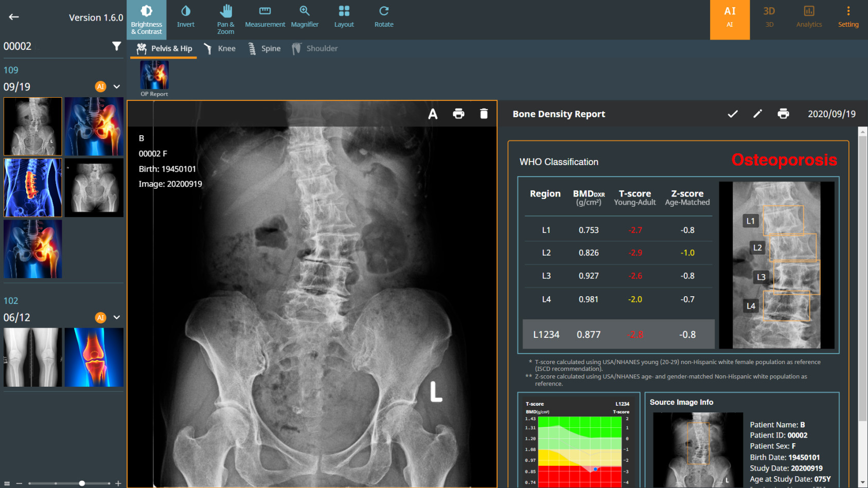This screenshot has height=488, width=868.
Task: Click scroll-down arrow of report scrollbar
Action: click(x=863, y=483)
